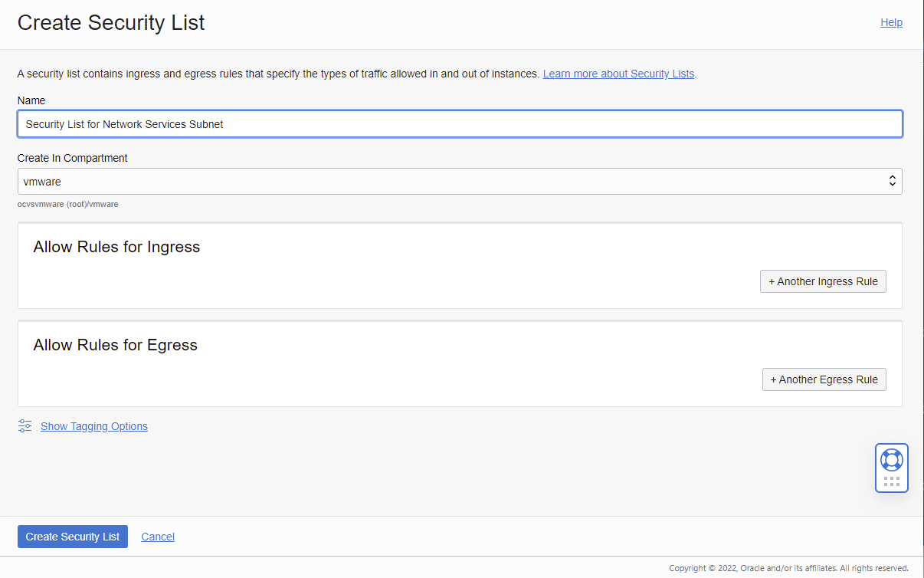
Task: Click the Create Security List page title
Action: click(111, 22)
